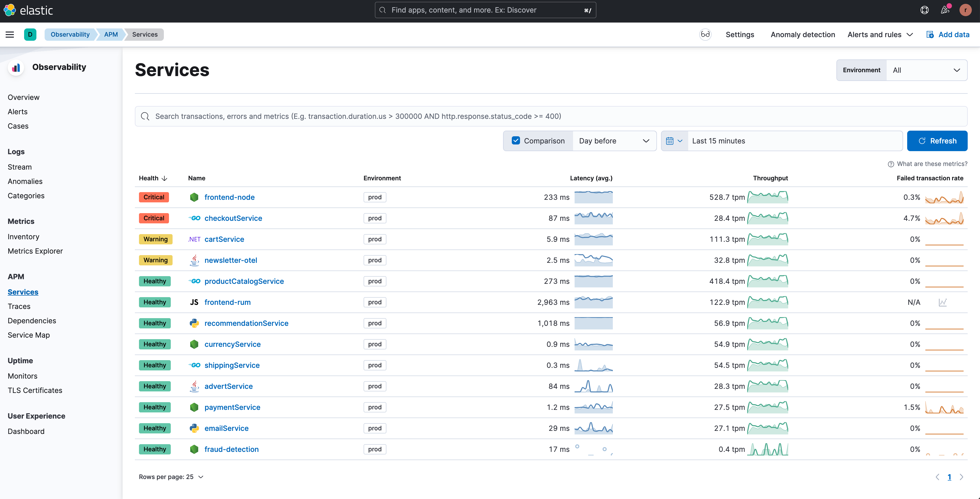The image size is (980, 499).
Task: Click JS icon beside frontend-rum
Action: tap(194, 302)
